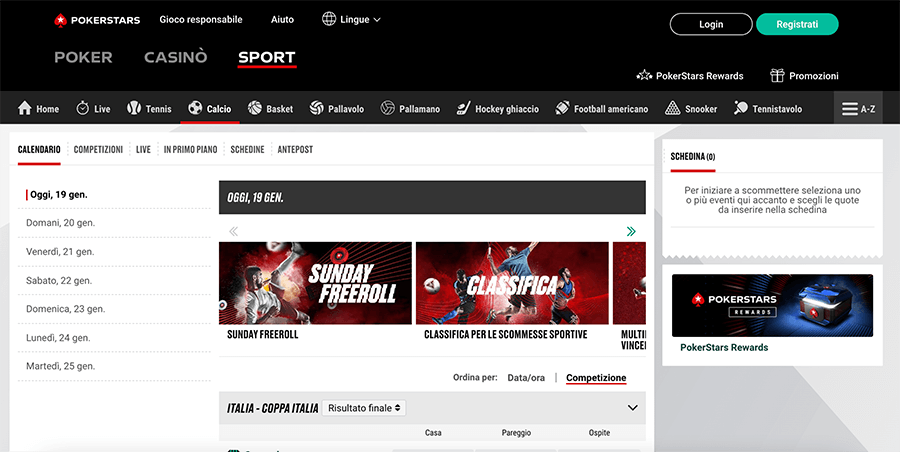Click PokerStars Rewards green caption link
This screenshot has height=452, width=900.
724,347
